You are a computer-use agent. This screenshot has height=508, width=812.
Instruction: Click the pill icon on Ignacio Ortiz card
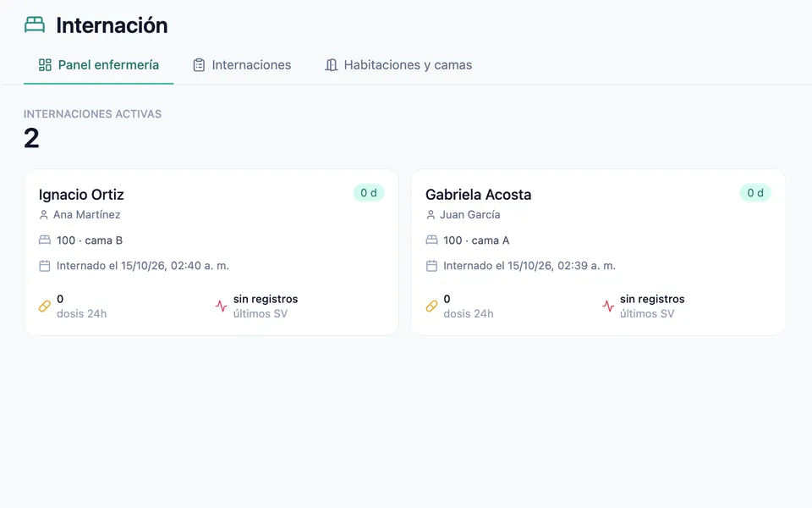click(x=45, y=306)
